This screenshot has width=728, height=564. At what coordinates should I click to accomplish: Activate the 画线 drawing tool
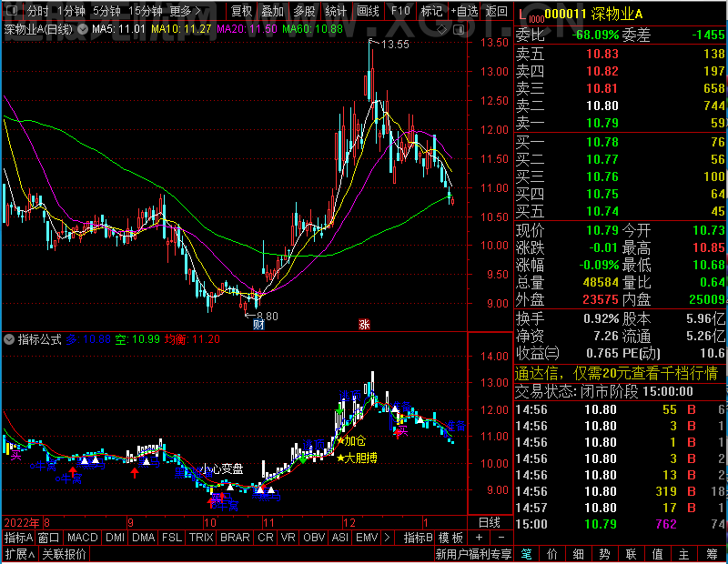(x=368, y=10)
